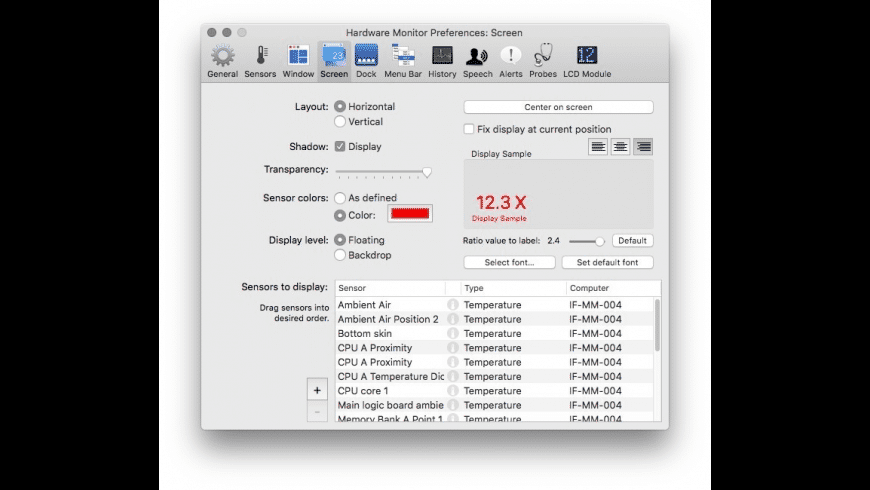Select the Ambient Air Position 2 row
This screenshot has width=870, height=490.
click(494, 319)
